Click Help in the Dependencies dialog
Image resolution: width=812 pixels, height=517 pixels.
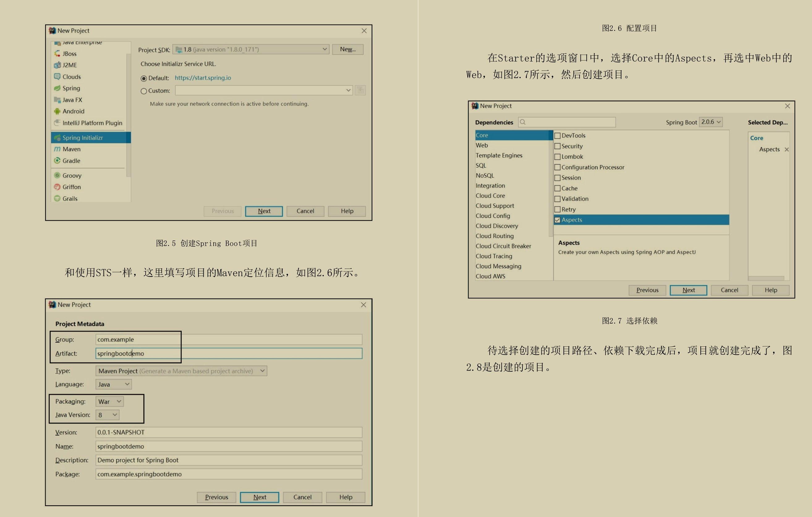(x=771, y=290)
